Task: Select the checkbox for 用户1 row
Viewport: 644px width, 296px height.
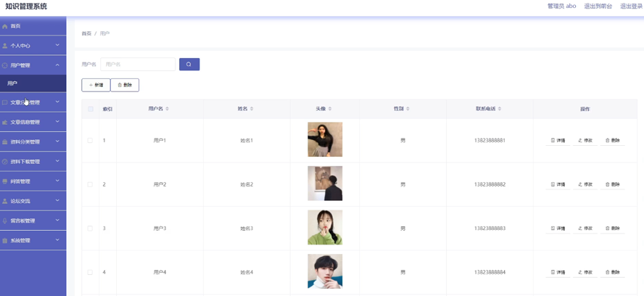Action: [x=91, y=141]
